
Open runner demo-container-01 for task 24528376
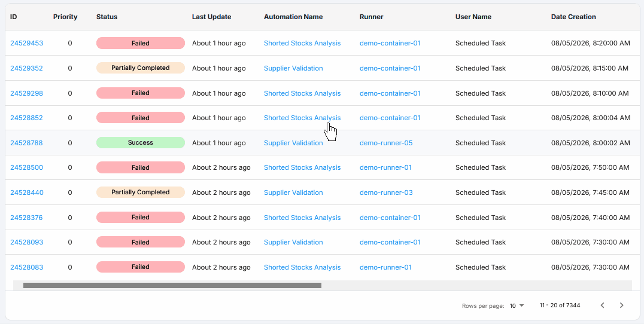pyautogui.click(x=390, y=218)
